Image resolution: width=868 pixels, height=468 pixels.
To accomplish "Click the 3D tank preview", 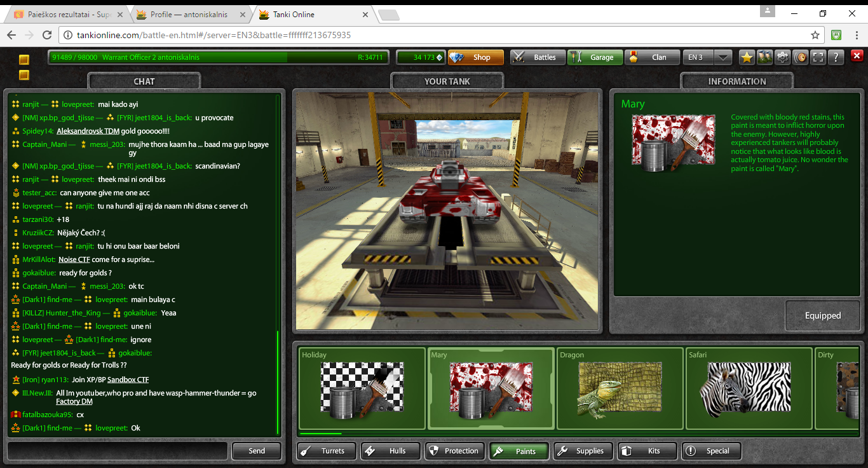I will point(447,210).
